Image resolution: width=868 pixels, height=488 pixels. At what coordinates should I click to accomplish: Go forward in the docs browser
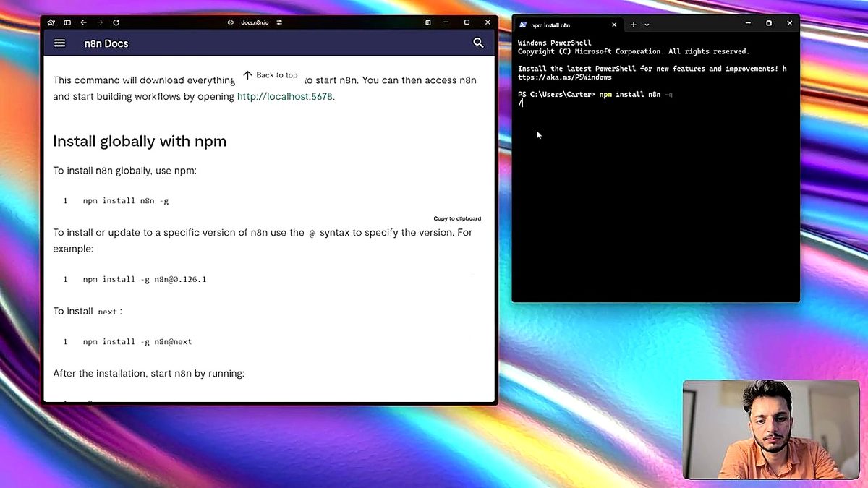[100, 22]
